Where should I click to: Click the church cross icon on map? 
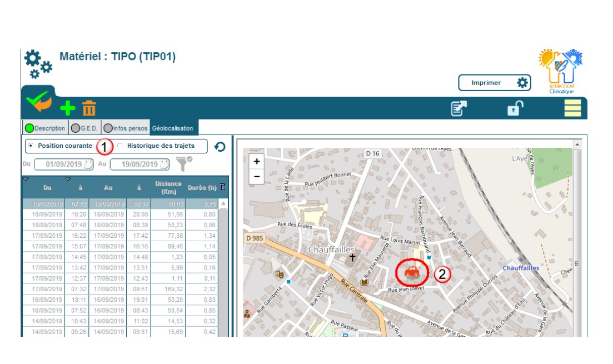352,257
